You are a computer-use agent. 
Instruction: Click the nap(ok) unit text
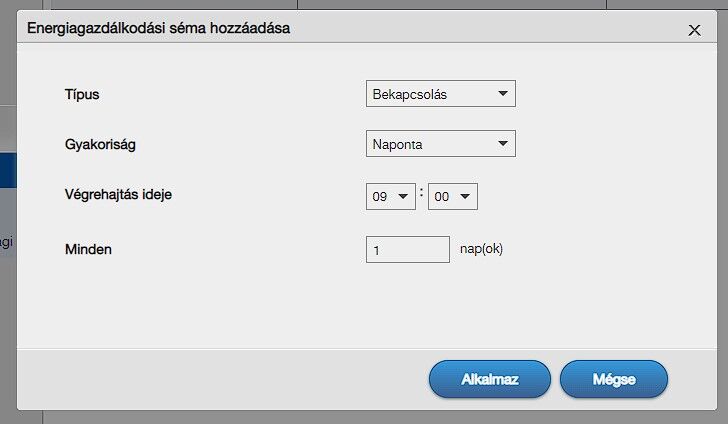click(x=481, y=248)
